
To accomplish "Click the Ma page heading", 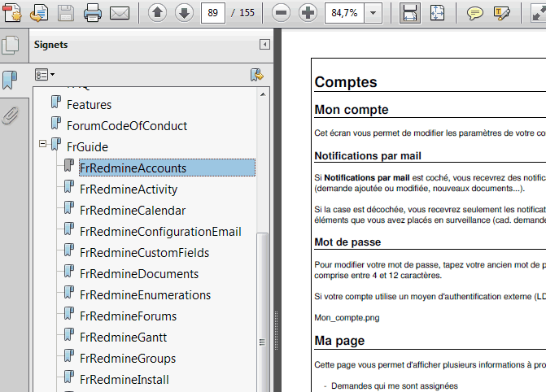I will (x=339, y=341).
